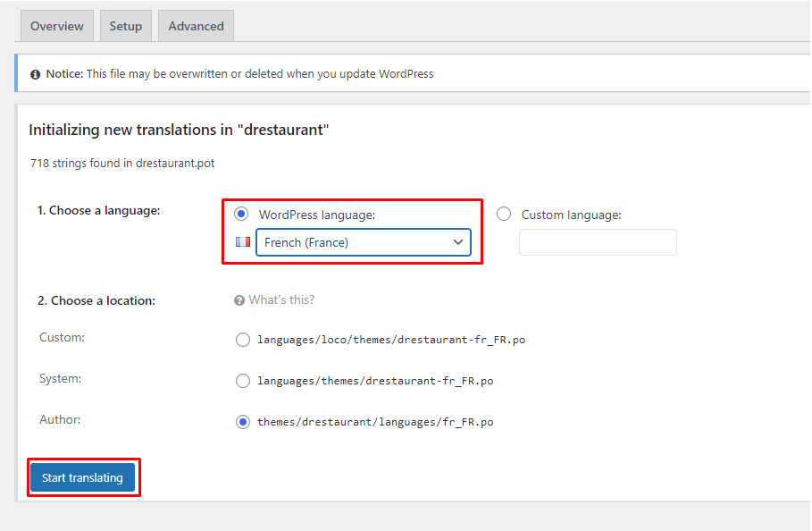
Task: Click the info icon in the notice bar
Action: click(x=36, y=74)
